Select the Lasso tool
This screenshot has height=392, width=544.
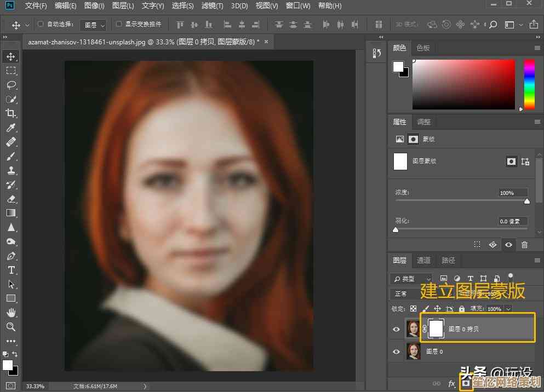[11, 85]
